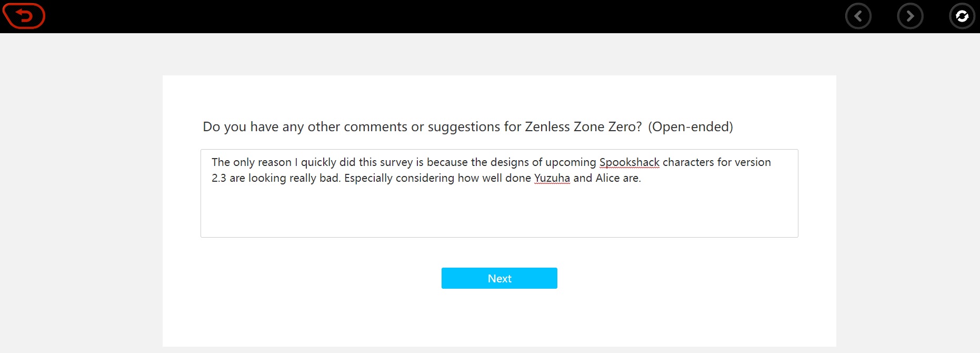The width and height of the screenshot is (980, 353).
Task: Click the word "characters" in the comment
Action: point(688,162)
